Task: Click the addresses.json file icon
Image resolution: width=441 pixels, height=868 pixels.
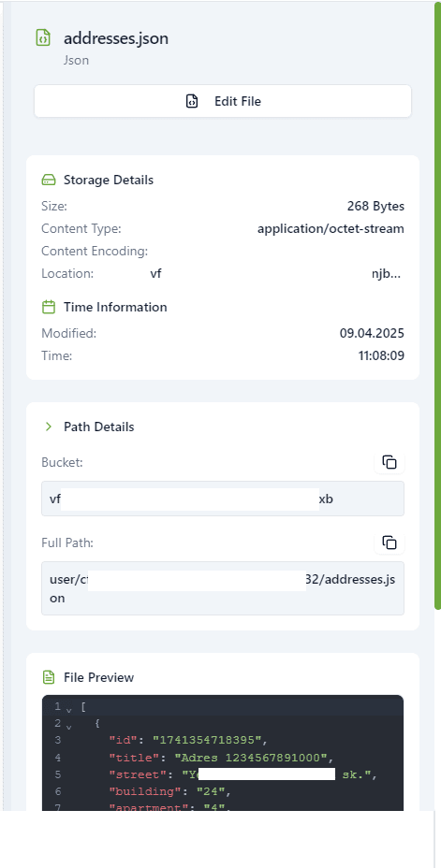Action: point(43,38)
